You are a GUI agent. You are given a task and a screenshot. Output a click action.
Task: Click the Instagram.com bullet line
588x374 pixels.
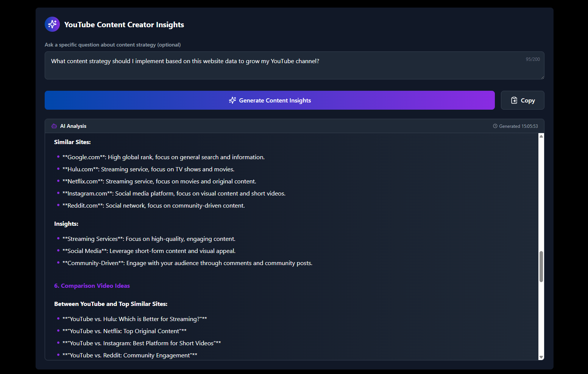174,194
